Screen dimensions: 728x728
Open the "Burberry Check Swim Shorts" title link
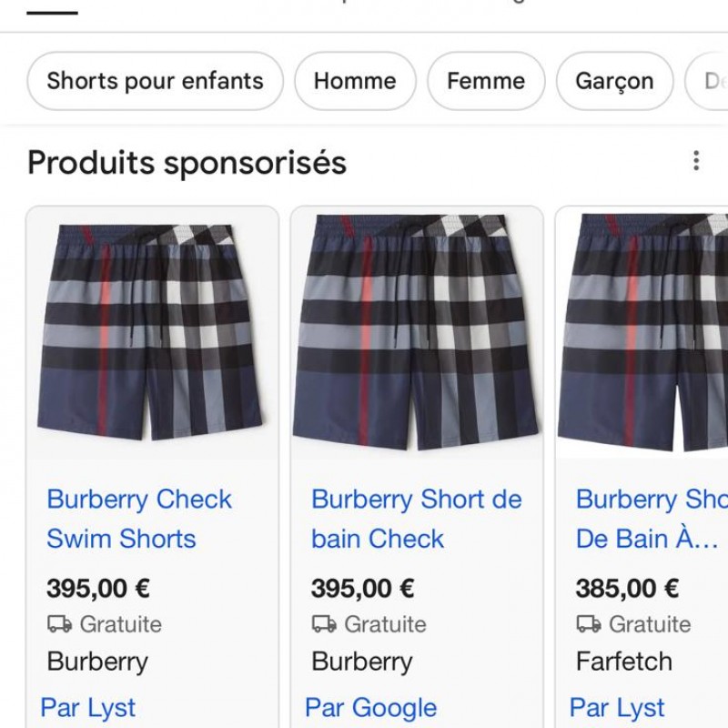pyautogui.click(x=139, y=519)
